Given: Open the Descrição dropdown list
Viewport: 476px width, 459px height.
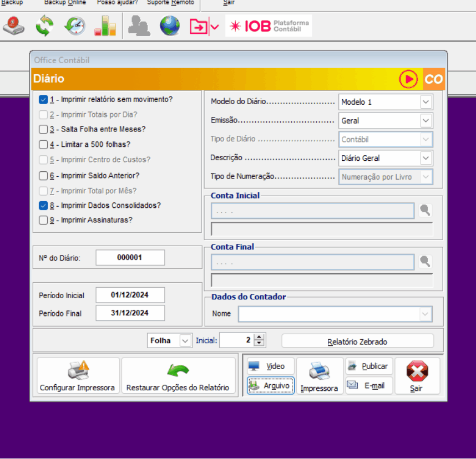Looking at the screenshot, I should (x=425, y=158).
